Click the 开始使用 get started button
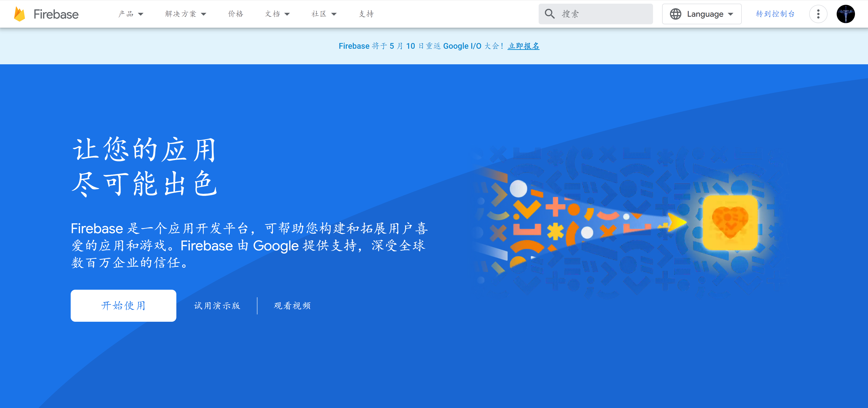The height and width of the screenshot is (408, 868). [x=123, y=305]
